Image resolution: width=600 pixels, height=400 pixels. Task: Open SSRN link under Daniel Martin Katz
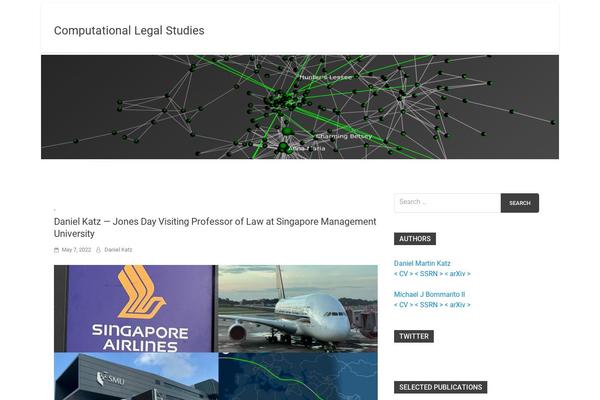click(429, 274)
